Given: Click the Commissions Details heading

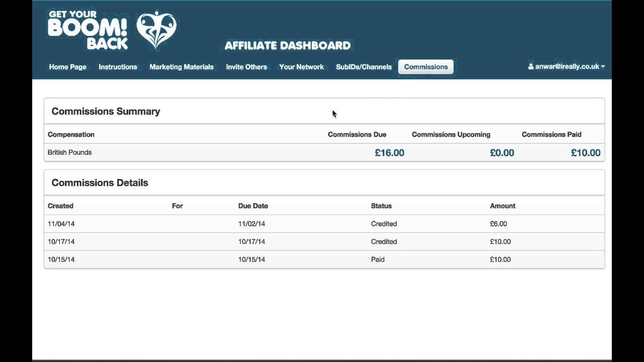Looking at the screenshot, I should 100,183.
